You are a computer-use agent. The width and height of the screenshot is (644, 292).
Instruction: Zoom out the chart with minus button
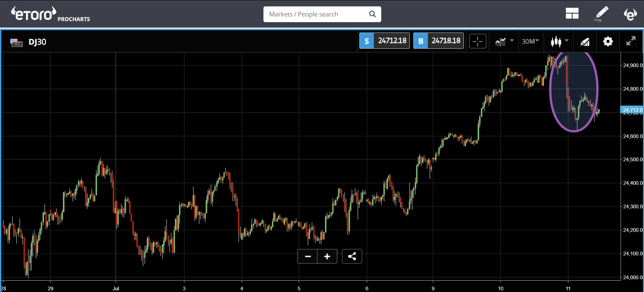[x=307, y=256]
